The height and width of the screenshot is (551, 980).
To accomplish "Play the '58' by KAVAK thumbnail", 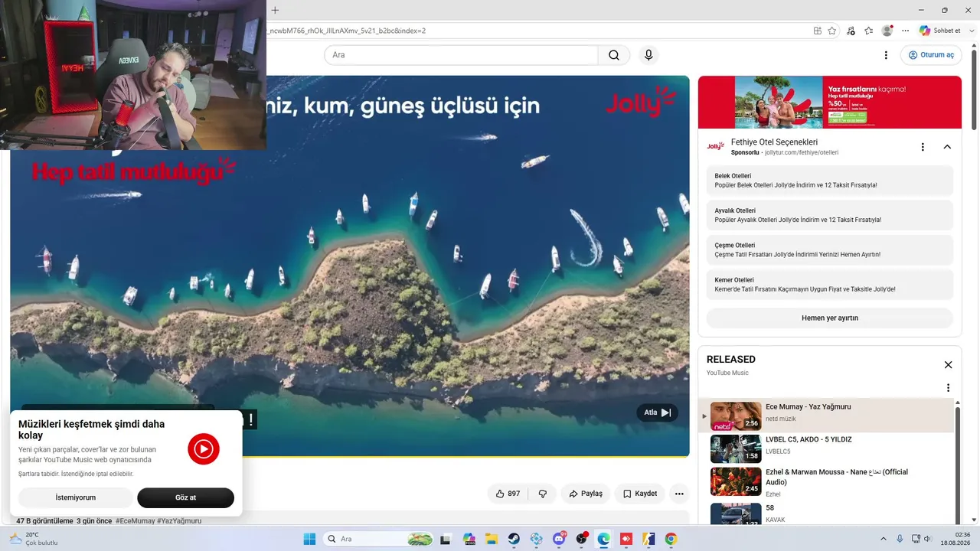I will pos(736,514).
